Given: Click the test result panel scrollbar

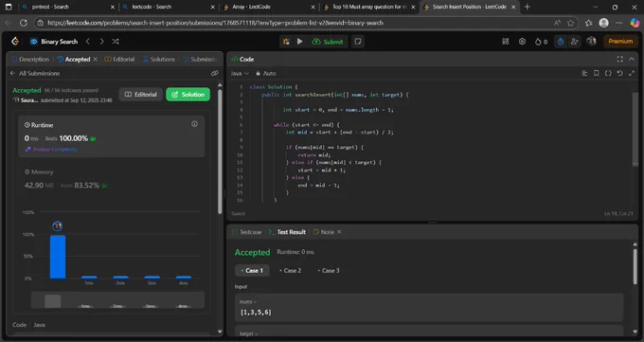Looking at the screenshot, I should [635, 267].
